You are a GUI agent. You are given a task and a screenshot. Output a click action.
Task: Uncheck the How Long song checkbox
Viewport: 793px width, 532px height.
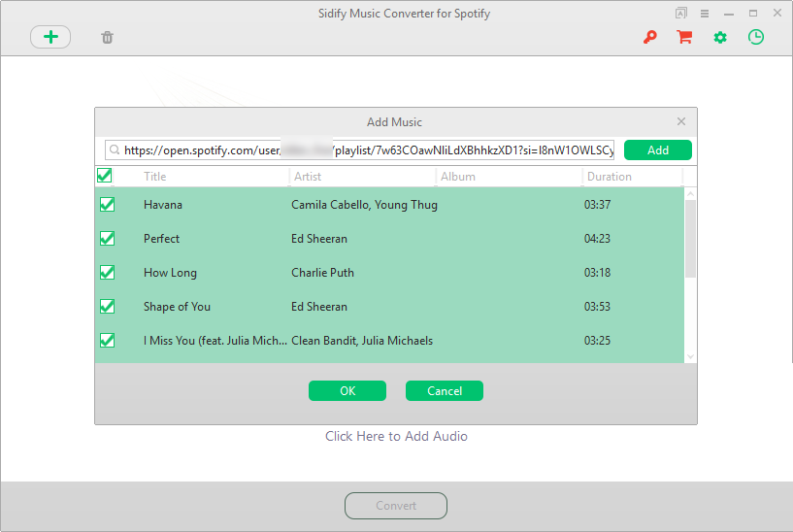[107, 273]
